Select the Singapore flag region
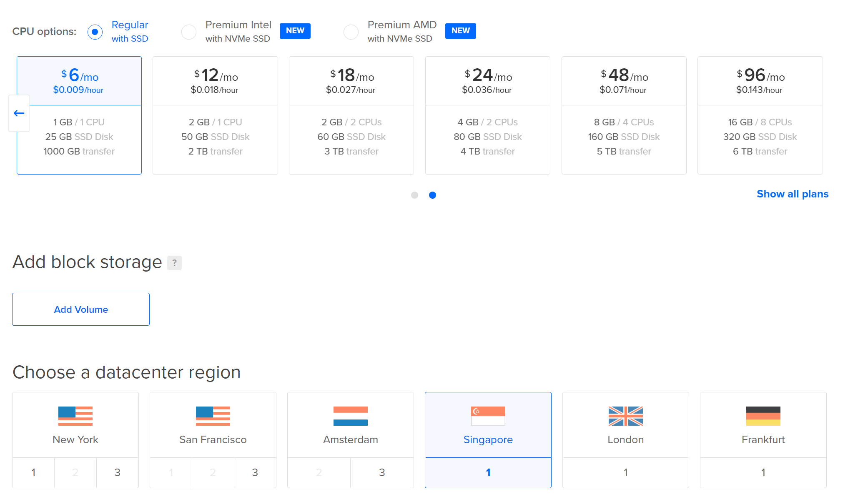This screenshot has height=499, width=868. point(488,416)
